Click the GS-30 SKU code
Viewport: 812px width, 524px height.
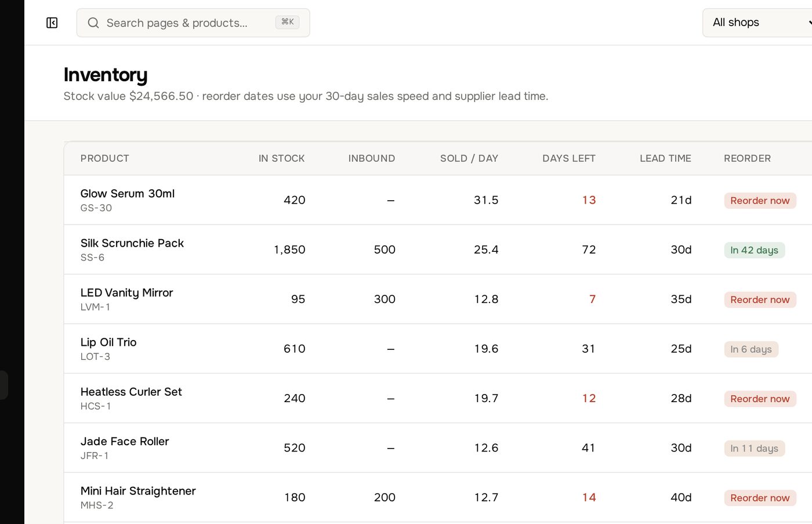pos(96,208)
